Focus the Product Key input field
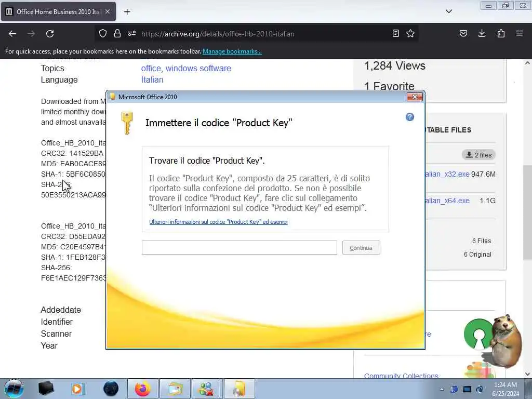This screenshot has width=532, height=399. (239, 248)
